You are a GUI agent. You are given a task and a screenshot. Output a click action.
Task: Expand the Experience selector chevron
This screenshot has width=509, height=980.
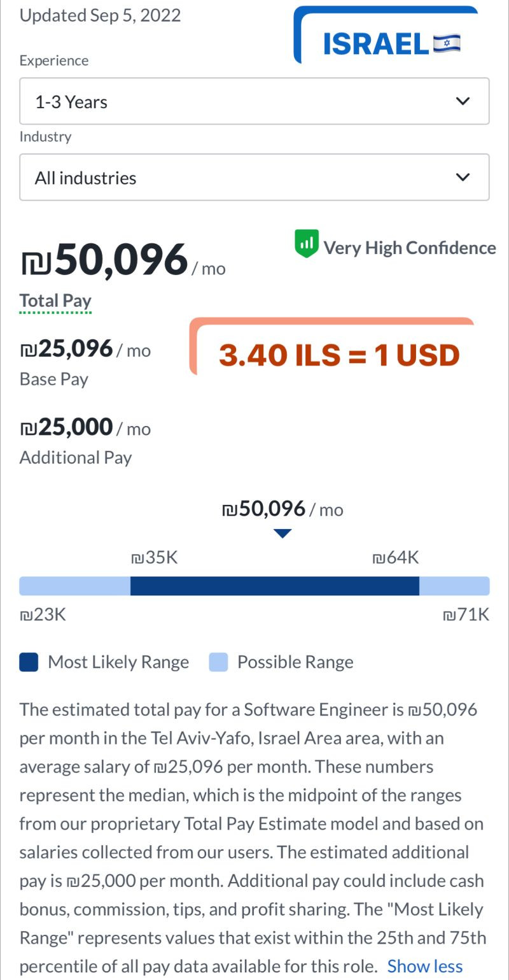463,101
